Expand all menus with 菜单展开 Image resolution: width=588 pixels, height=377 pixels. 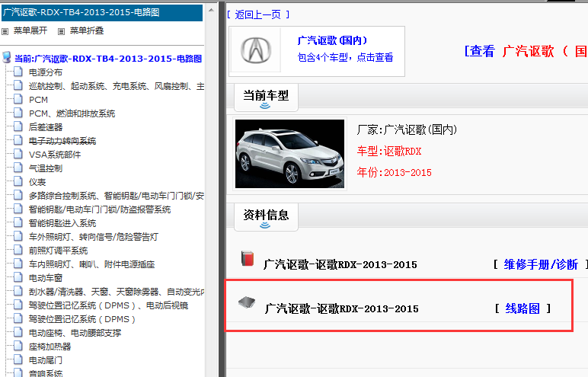point(30,30)
